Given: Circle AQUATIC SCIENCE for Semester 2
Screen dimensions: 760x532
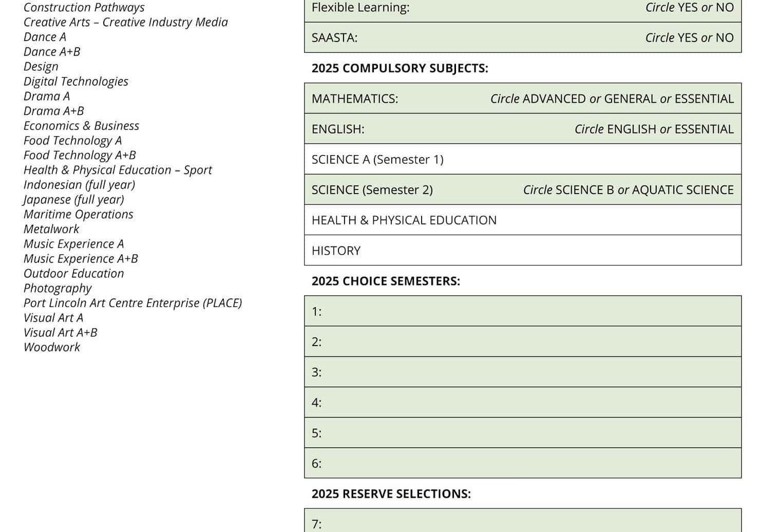Looking at the screenshot, I should coord(682,189).
